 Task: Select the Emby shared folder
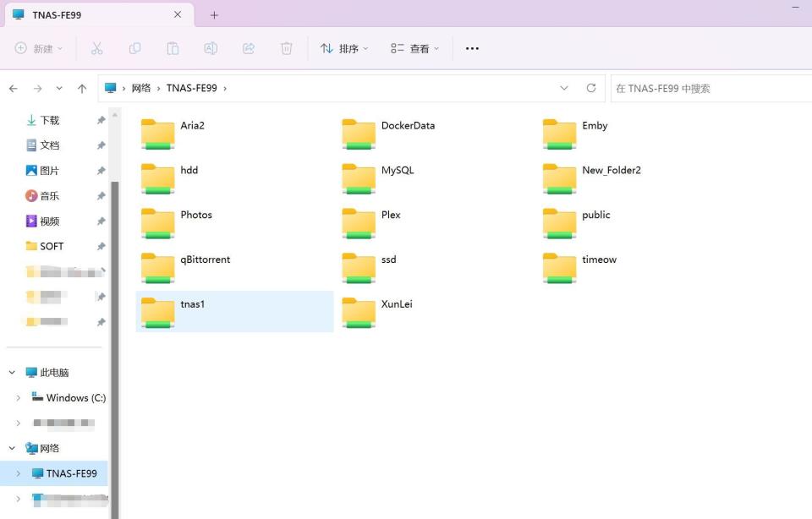[x=575, y=134]
